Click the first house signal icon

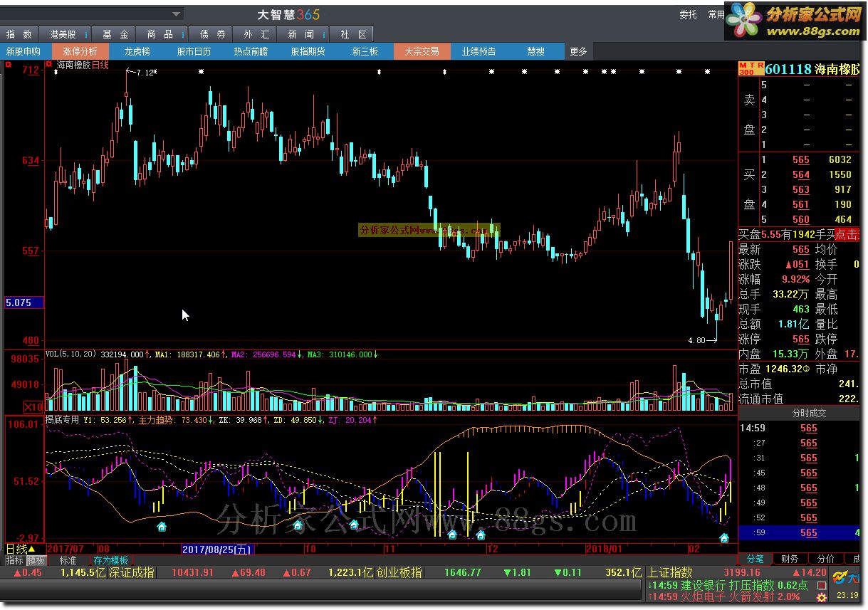pyautogui.click(x=162, y=527)
